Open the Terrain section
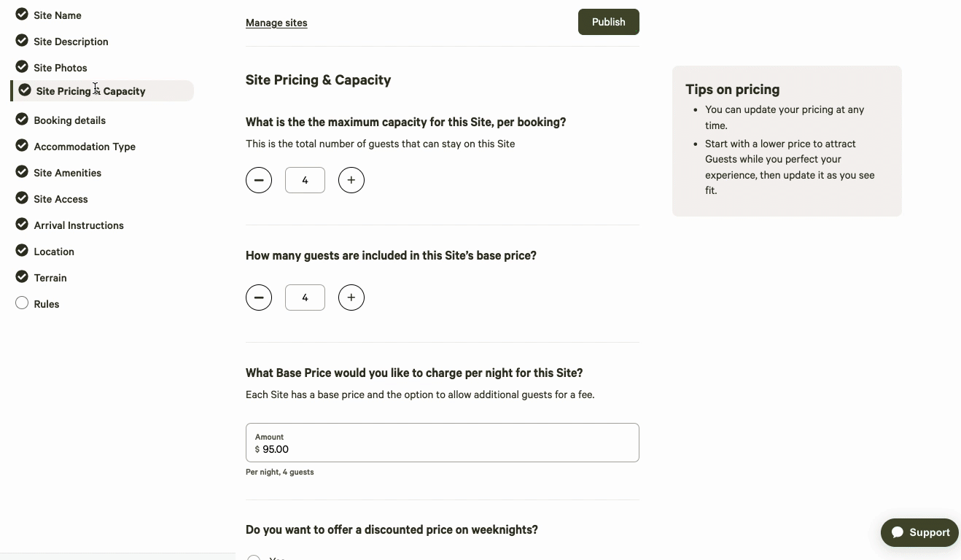The height and width of the screenshot is (560, 961). coord(50,278)
